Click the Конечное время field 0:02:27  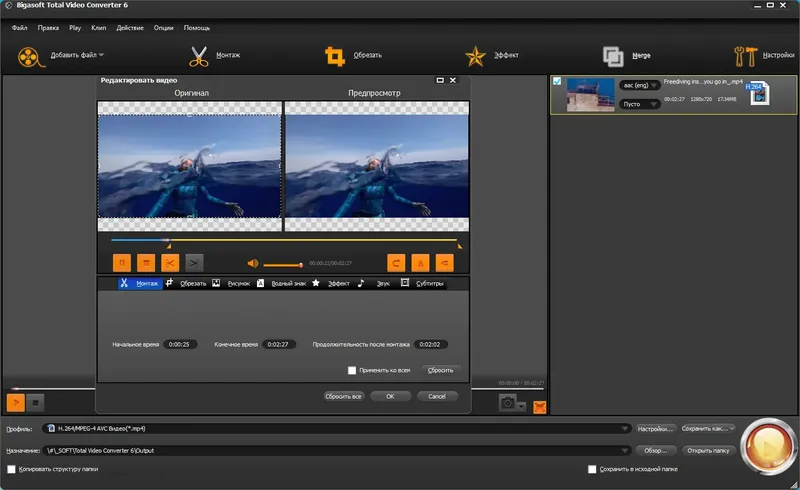coord(278,345)
